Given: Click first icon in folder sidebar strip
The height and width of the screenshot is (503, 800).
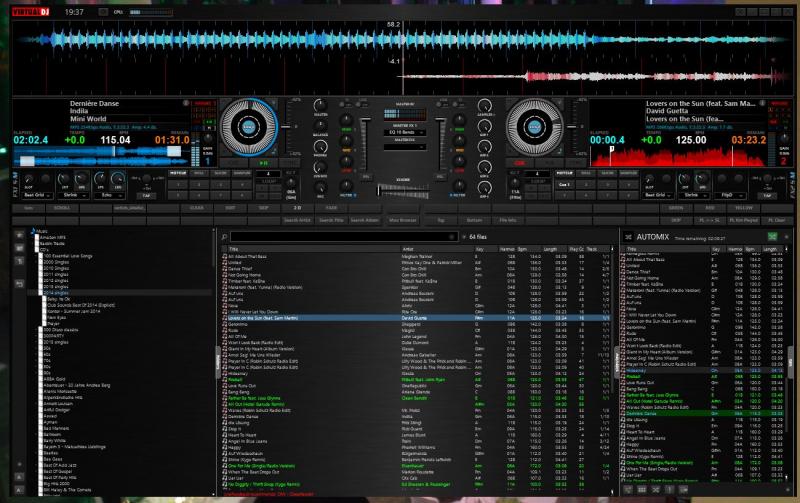Looking at the screenshot, I should coord(19,235).
